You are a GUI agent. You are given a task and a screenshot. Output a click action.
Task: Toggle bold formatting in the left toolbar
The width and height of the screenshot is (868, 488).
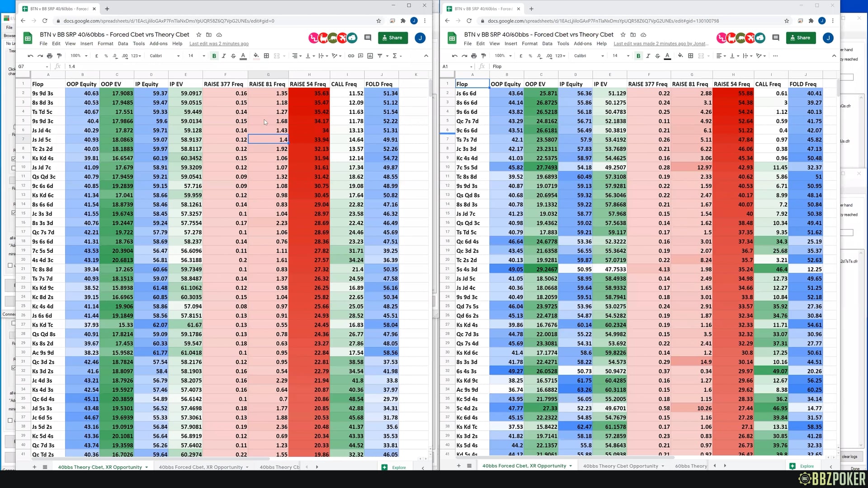click(x=214, y=56)
